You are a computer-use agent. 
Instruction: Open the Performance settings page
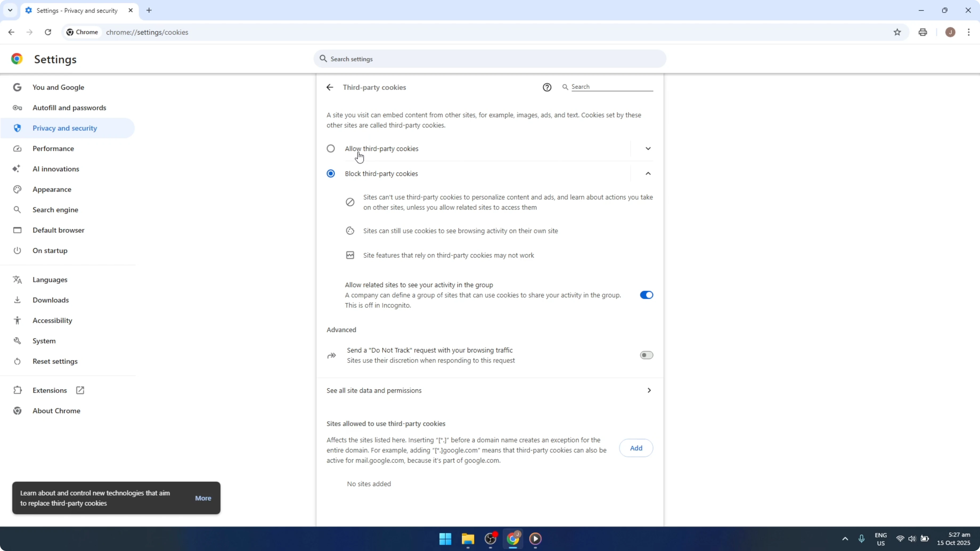(x=53, y=148)
